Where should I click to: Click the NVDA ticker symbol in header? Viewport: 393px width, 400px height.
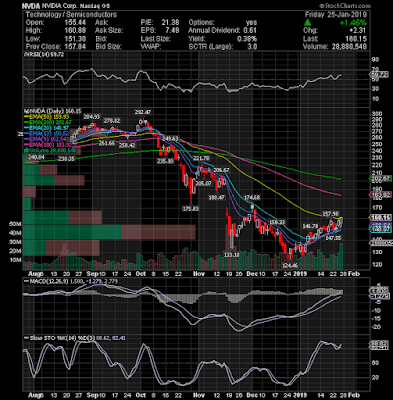click(x=30, y=6)
